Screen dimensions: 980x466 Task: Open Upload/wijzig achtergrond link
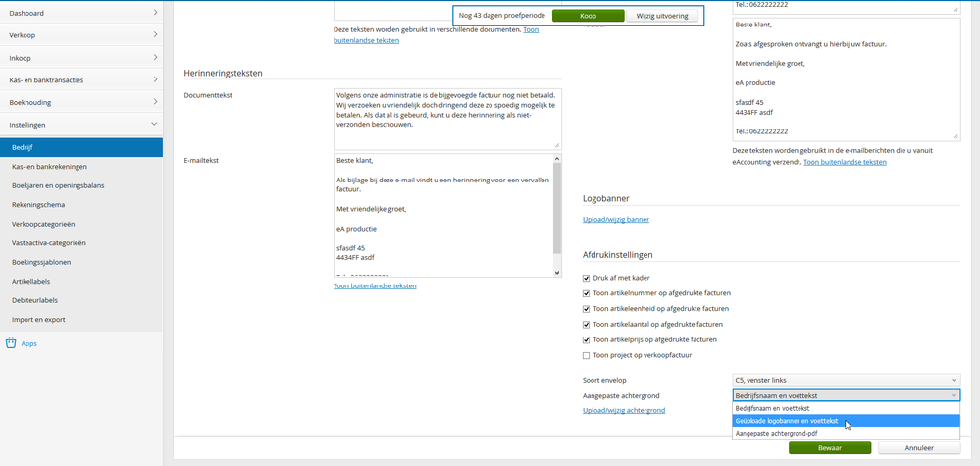624,410
